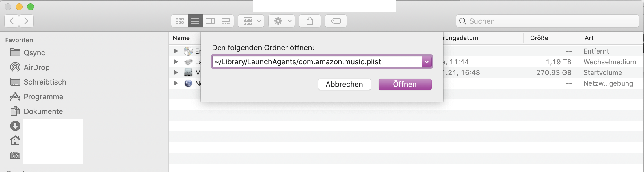Click the Share toolbar icon
The height and width of the screenshot is (172, 644).
pyautogui.click(x=310, y=21)
